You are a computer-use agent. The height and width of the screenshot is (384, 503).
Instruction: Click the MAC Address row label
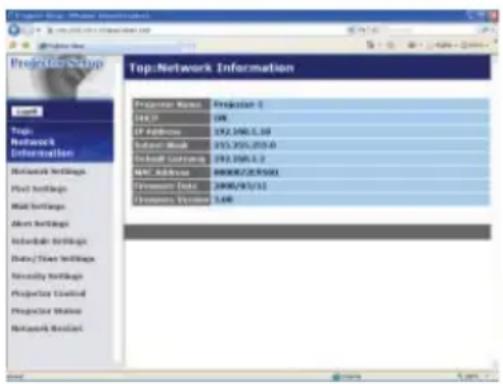[171, 173]
